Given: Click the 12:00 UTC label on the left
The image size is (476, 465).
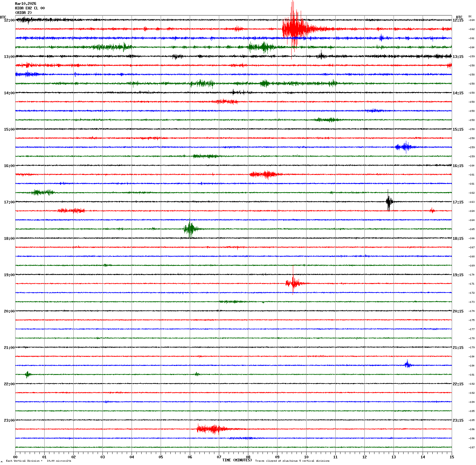Looking at the screenshot, I should click(9, 20).
